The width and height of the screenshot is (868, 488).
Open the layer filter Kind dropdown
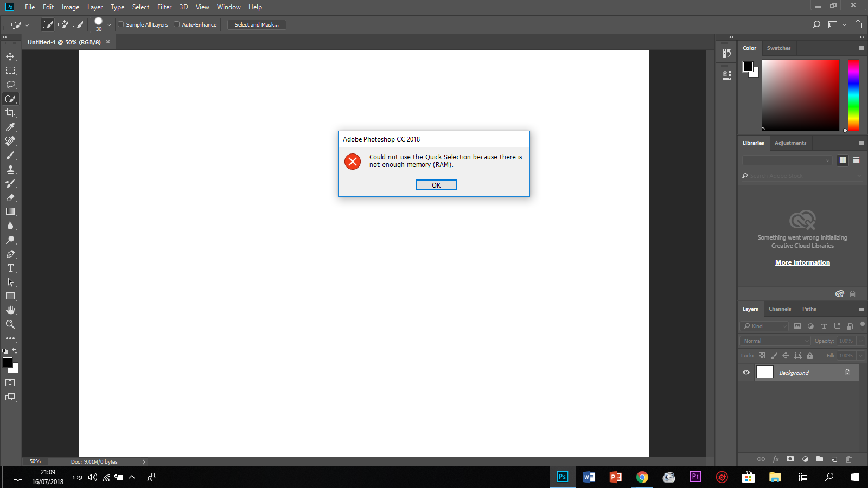(764, 326)
